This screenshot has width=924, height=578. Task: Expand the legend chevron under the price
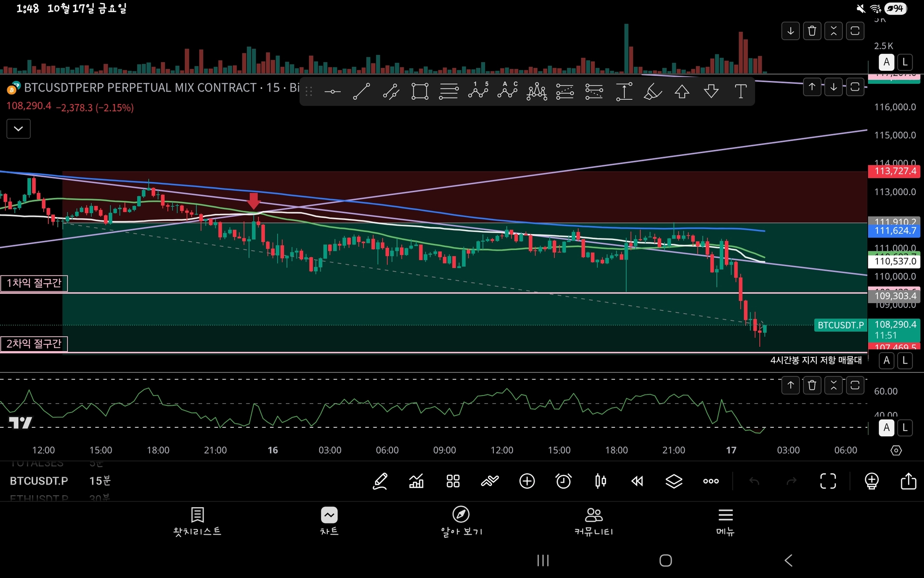18,129
